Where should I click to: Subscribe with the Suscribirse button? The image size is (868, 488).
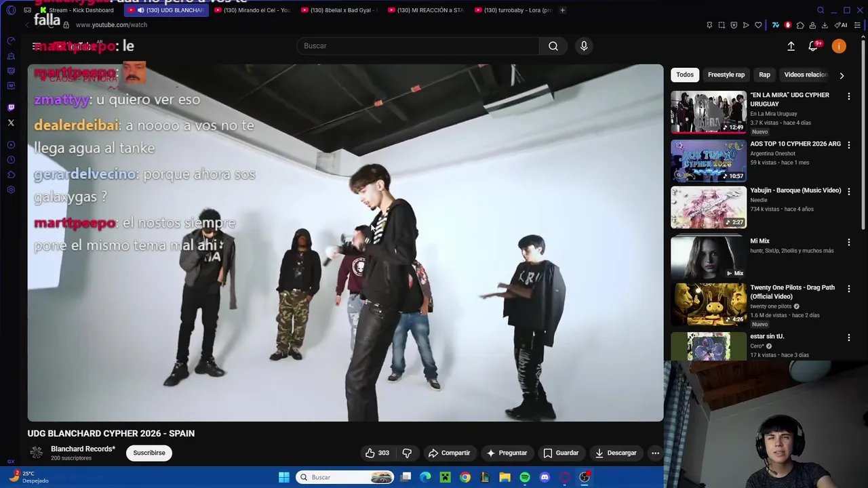click(149, 453)
